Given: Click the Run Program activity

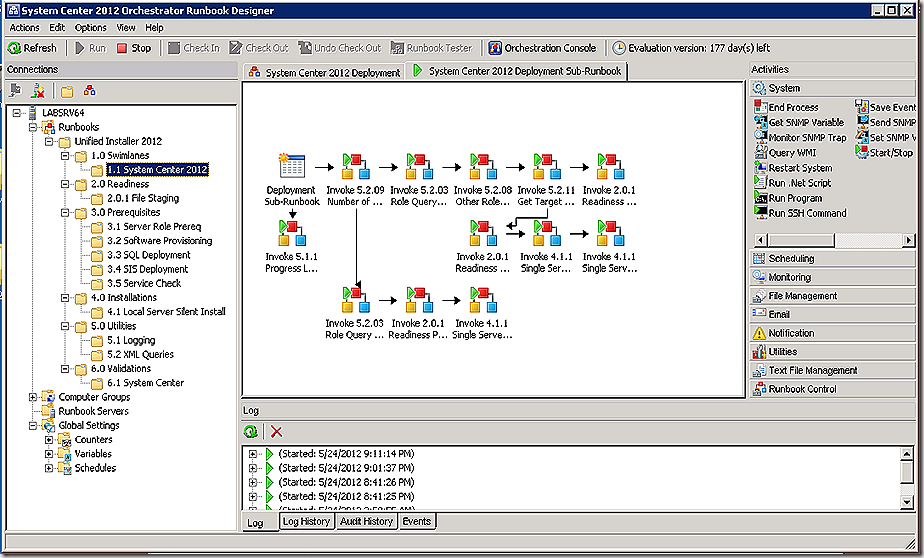Looking at the screenshot, I should point(788,199).
